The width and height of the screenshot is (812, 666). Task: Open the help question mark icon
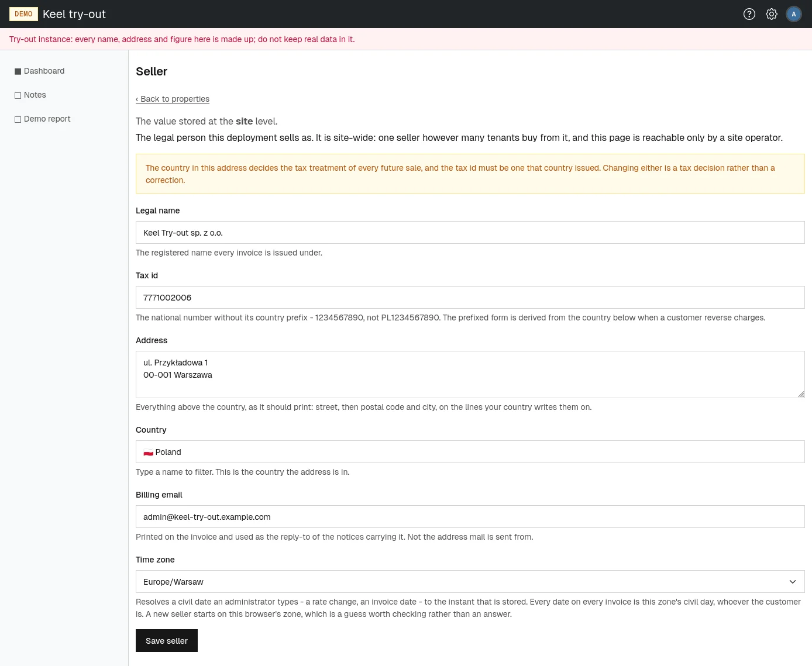tap(749, 14)
